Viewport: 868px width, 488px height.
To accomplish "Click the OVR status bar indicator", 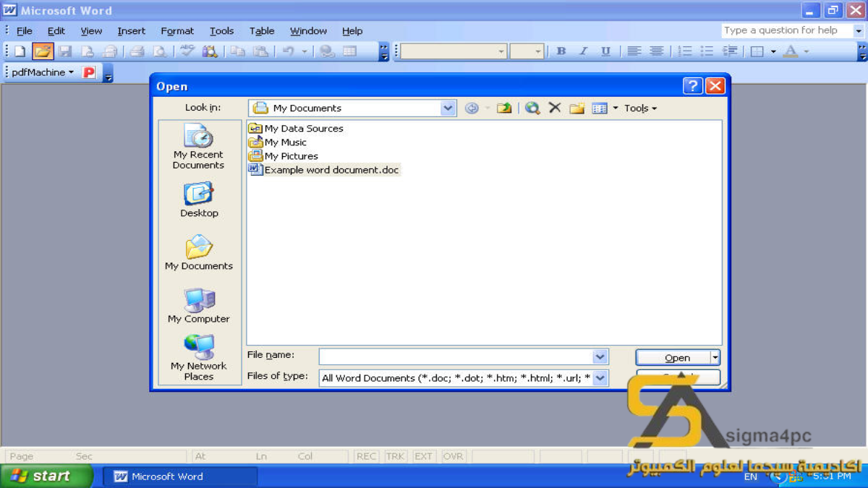I will (x=454, y=456).
